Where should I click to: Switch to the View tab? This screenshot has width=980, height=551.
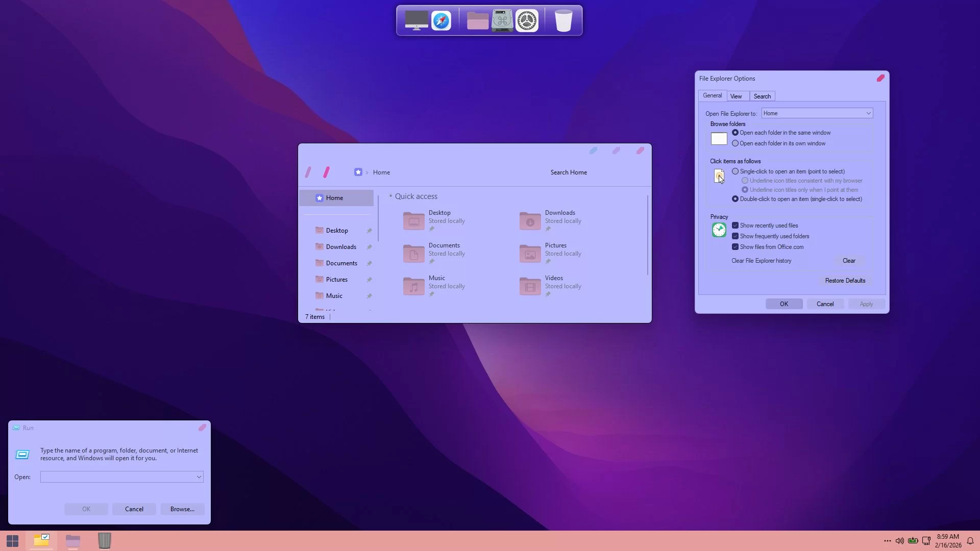point(736,96)
